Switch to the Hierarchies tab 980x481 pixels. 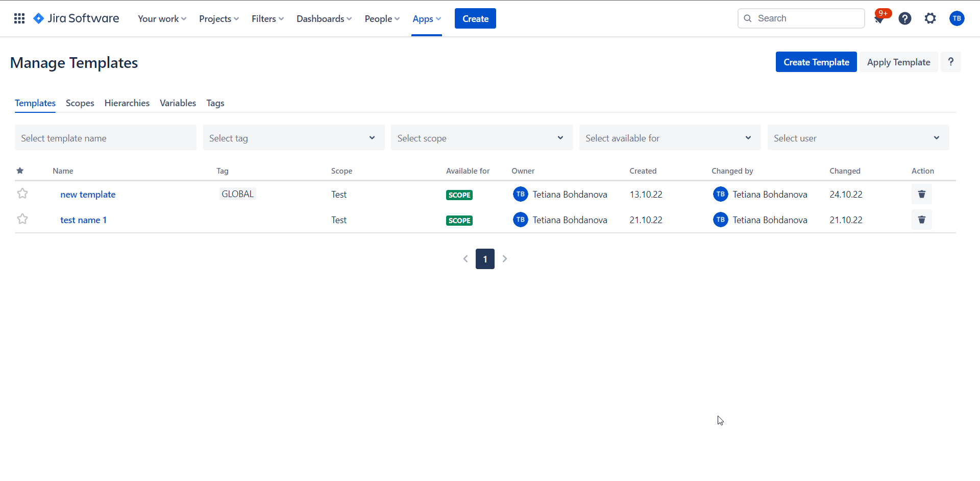point(127,103)
